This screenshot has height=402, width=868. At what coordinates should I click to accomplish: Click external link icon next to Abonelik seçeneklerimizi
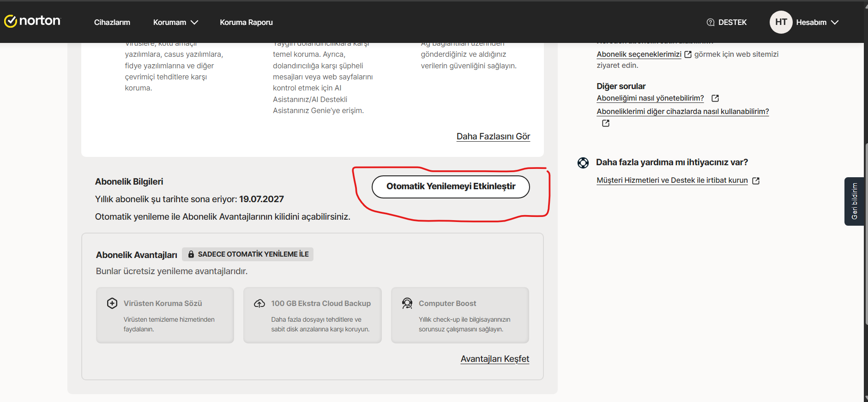tap(688, 54)
